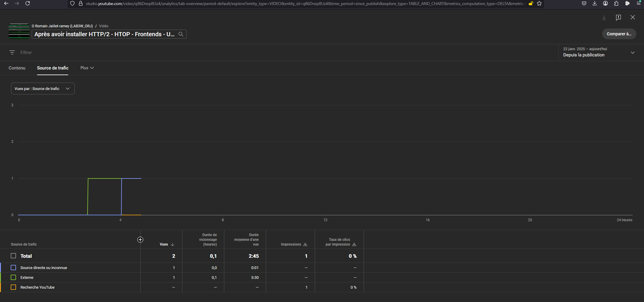Click the warning triangle by Taux de clics
The image size is (644, 302).
pos(354,244)
